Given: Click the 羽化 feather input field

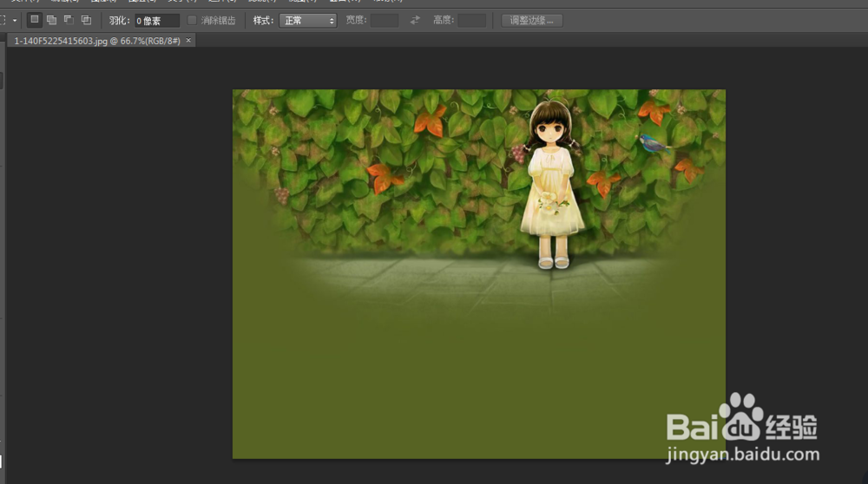Looking at the screenshot, I should pyautogui.click(x=157, y=21).
